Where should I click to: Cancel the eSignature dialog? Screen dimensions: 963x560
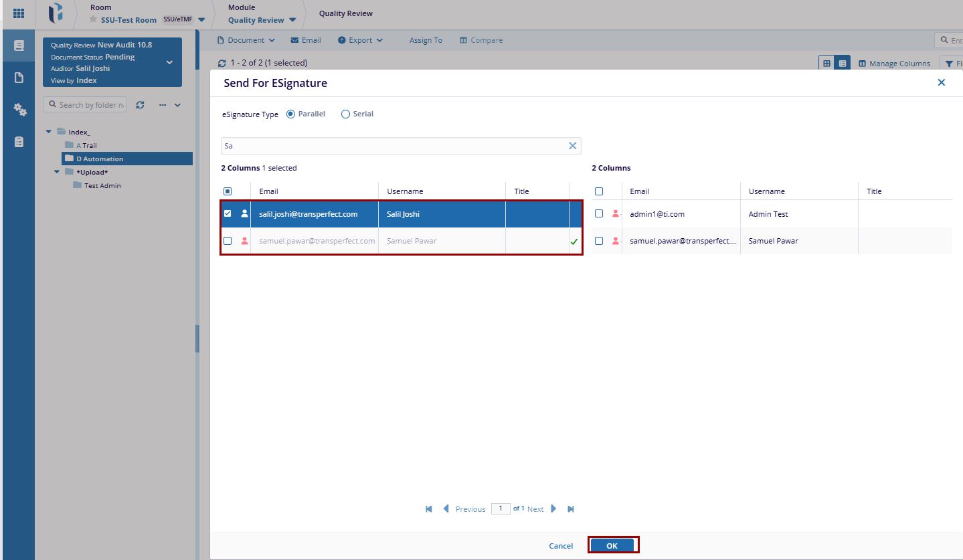click(x=560, y=546)
